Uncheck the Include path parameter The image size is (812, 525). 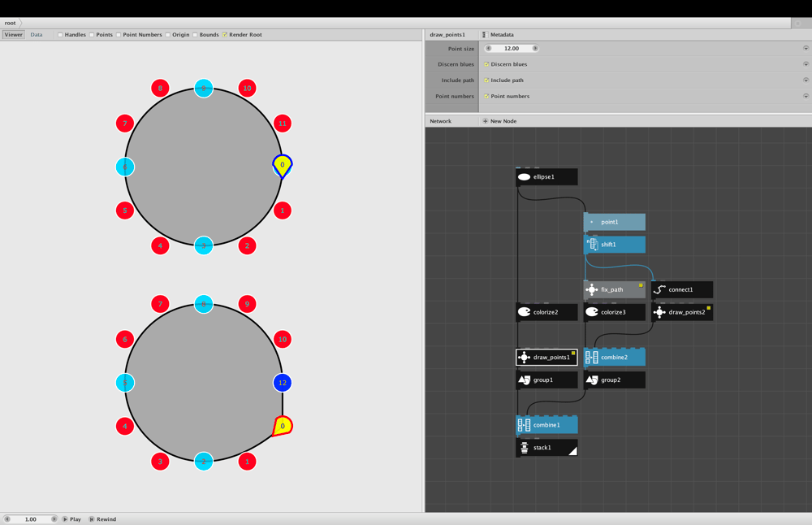(486, 80)
